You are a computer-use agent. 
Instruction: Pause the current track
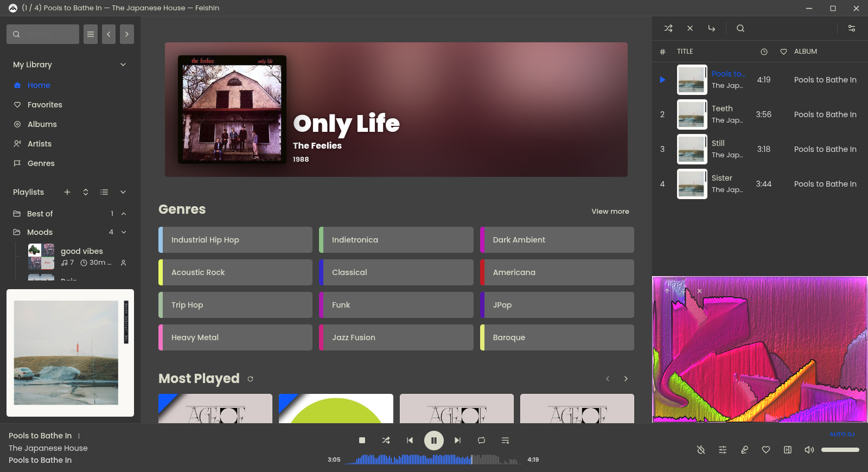(433, 441)
